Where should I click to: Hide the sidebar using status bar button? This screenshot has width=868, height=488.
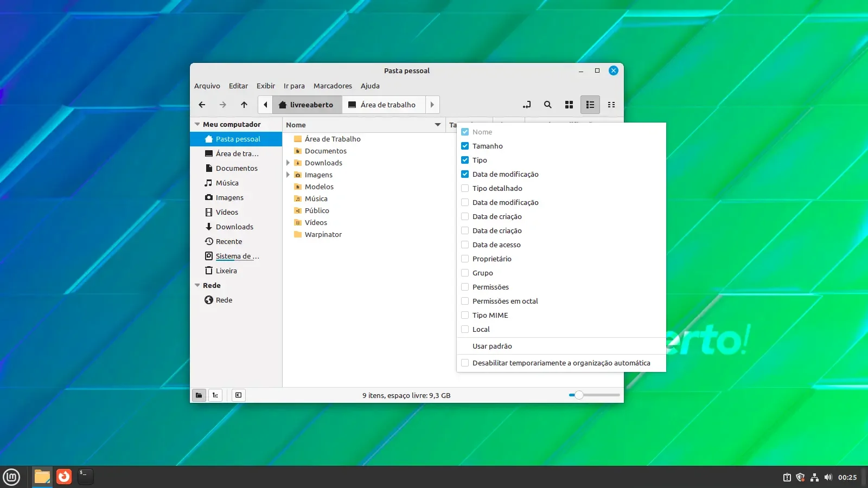pos(238,395)
